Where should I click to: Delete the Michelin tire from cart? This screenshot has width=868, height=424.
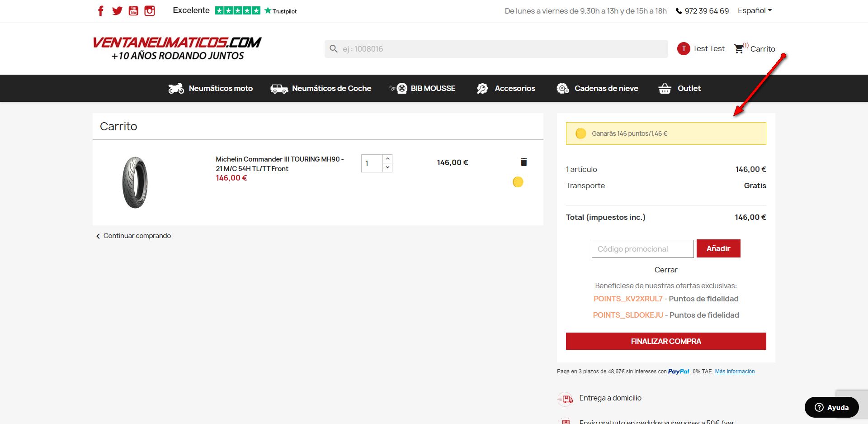coord(524,162)
